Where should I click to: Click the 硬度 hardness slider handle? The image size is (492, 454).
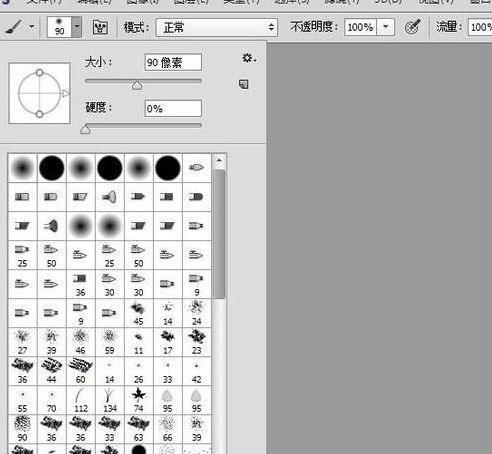[x=85, y=129]
